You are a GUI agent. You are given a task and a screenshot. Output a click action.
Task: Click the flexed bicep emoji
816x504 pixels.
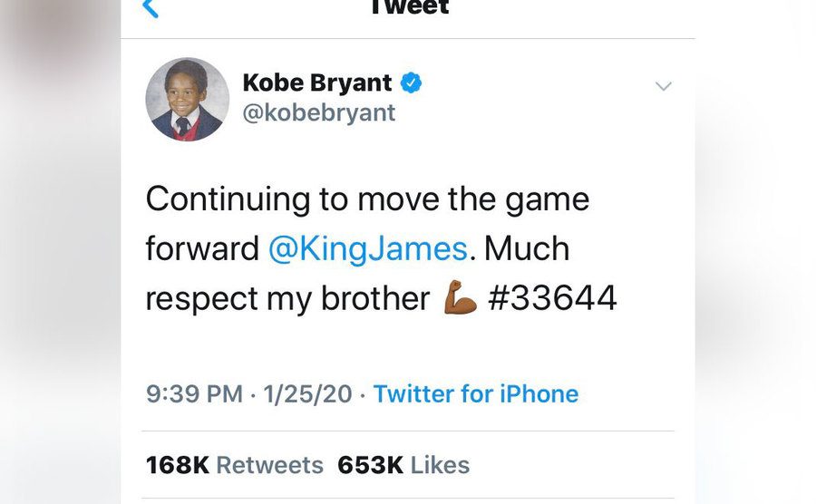pos(461,299)
